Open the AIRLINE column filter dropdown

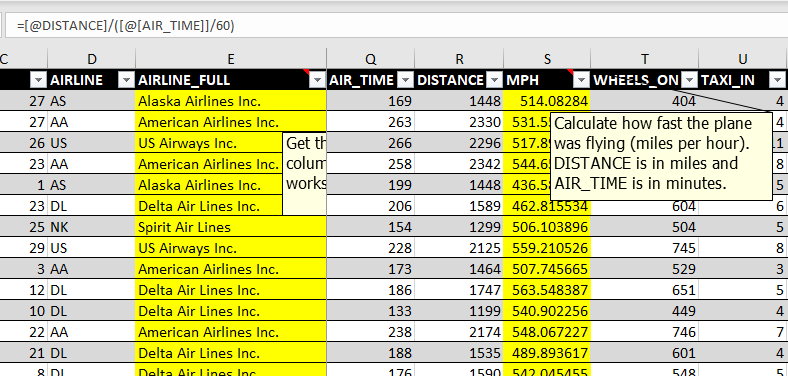pyautogui.click(x=126, y=80)
